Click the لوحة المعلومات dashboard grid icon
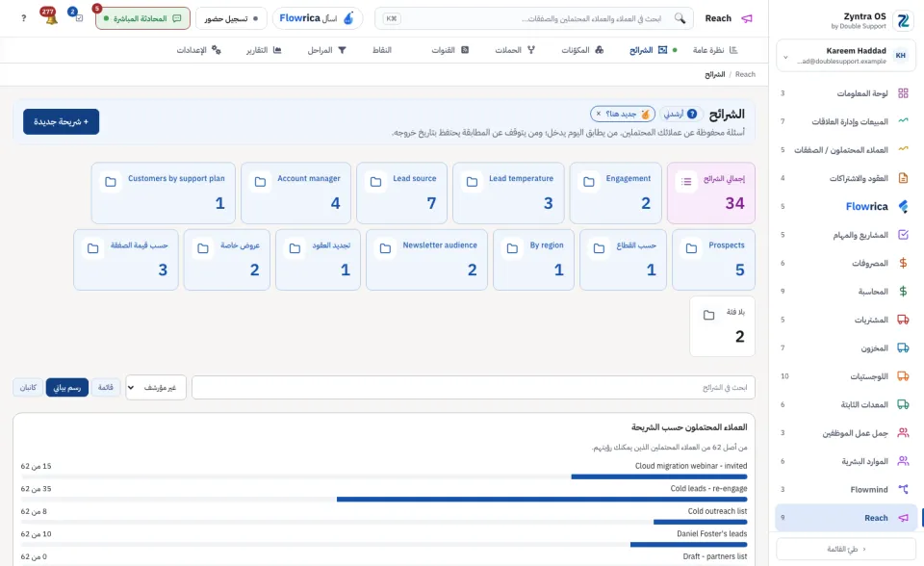The width and height of the screenshot is (924, 566). [x=903, y=93]
